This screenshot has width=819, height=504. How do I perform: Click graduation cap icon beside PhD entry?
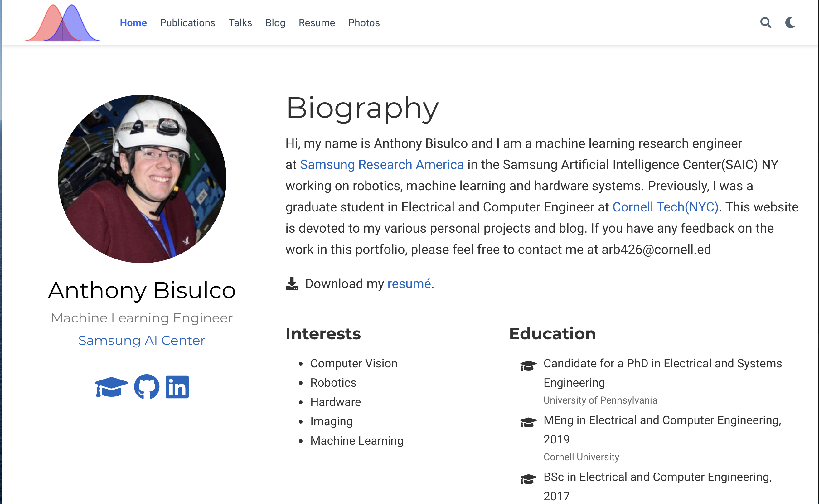[x=528, y=365]
